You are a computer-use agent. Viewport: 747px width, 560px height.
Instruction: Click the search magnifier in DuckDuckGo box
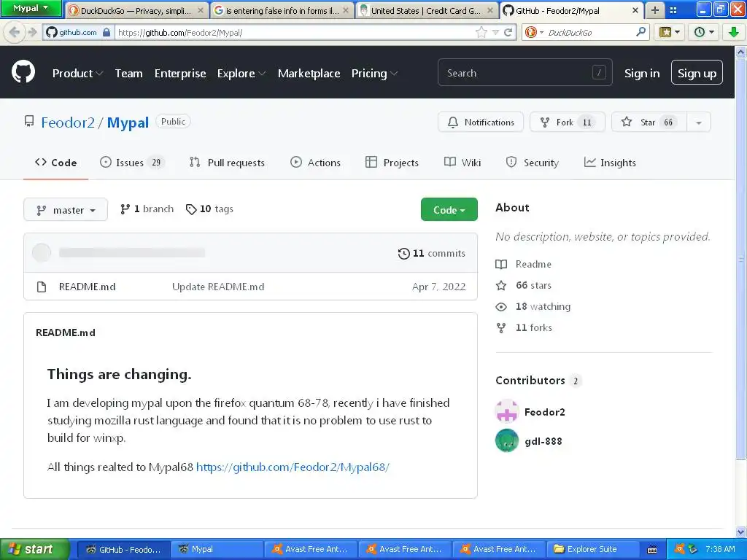(x=640, y=32)
